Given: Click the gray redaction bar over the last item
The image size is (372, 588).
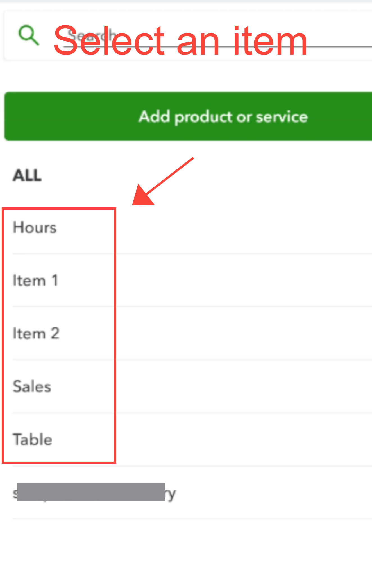Looking at the screenshot, I should pos(91,492).
